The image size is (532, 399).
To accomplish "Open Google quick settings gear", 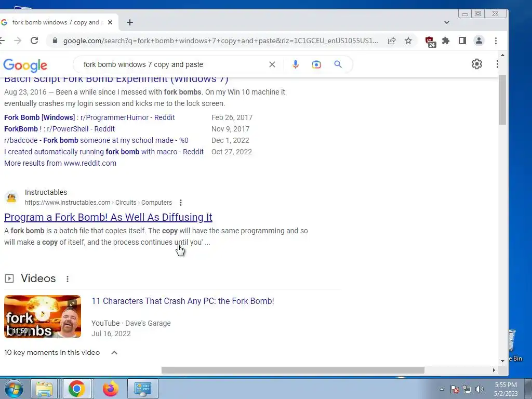I will 477,64.
